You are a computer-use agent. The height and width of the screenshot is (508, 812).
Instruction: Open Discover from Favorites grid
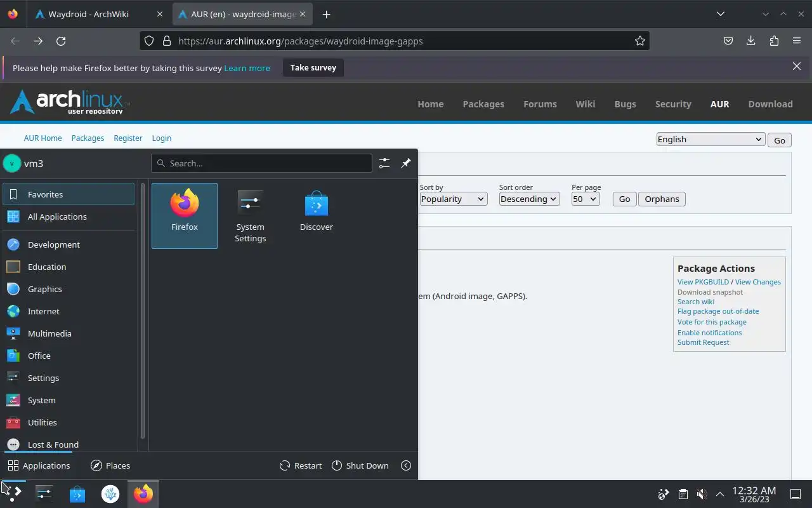coord(316,215)
